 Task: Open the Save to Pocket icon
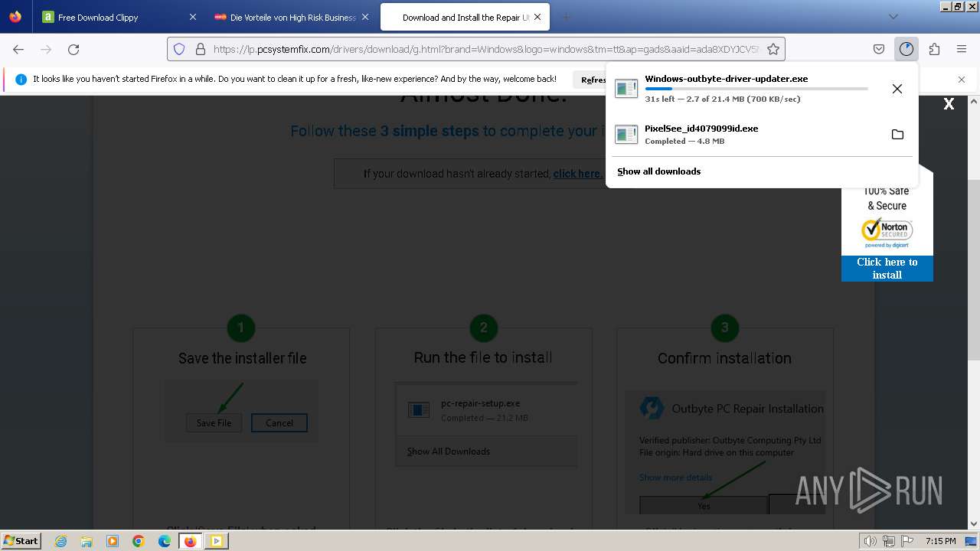point(879,49)
